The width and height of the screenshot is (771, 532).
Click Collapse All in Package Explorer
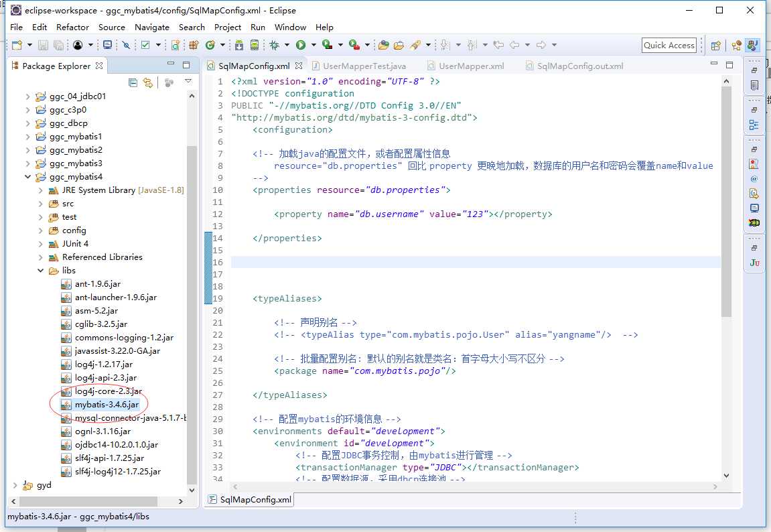click(133, 82)
